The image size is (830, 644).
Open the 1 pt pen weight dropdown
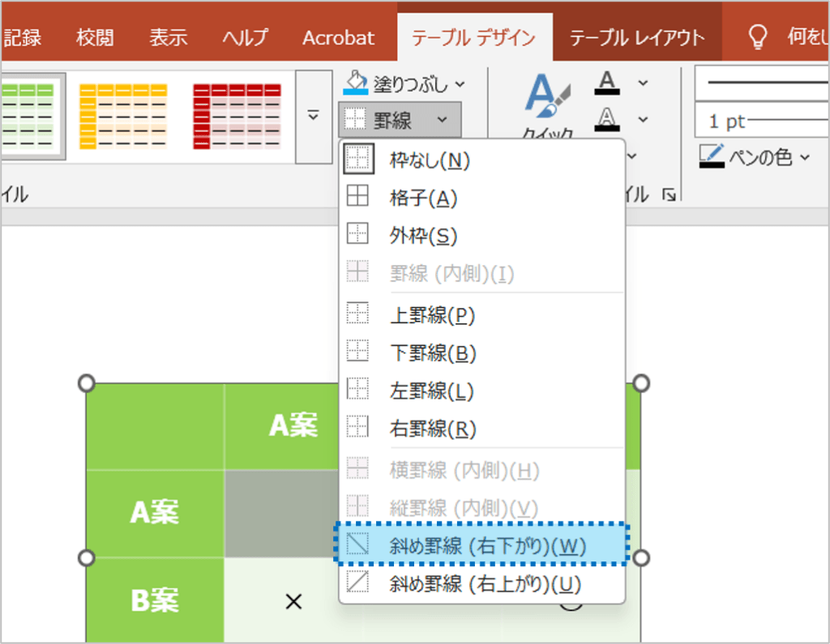click(762, 121)
